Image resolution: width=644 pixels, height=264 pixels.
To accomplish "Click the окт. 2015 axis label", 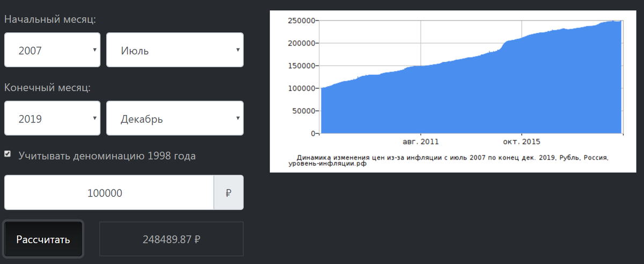I will pyautogui.click(x=521, y=142).
